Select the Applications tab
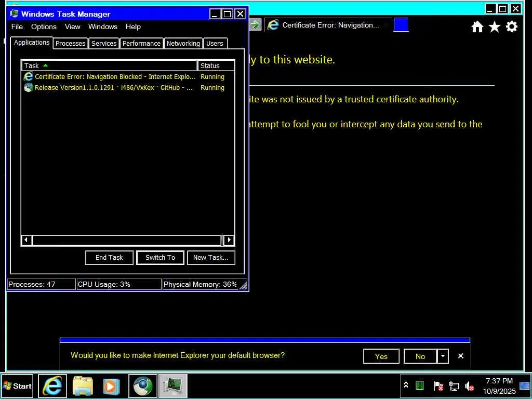Screen dimensions: 532x399 pos(32,43)
